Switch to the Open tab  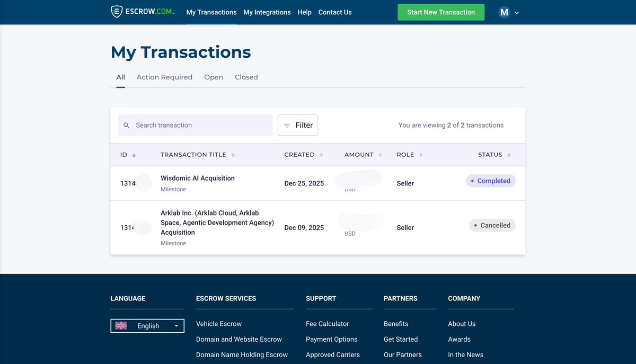tap(214, 77)
